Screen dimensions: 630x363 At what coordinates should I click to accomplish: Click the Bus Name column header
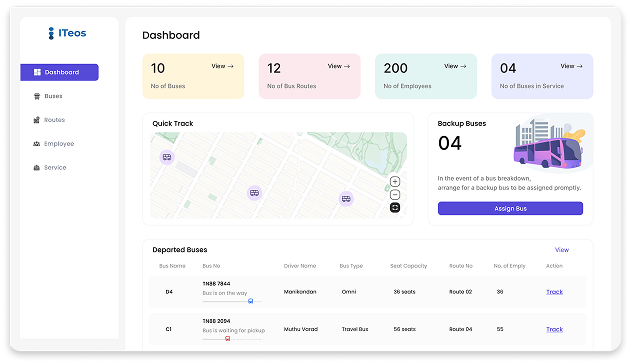(x=172, y=266)
